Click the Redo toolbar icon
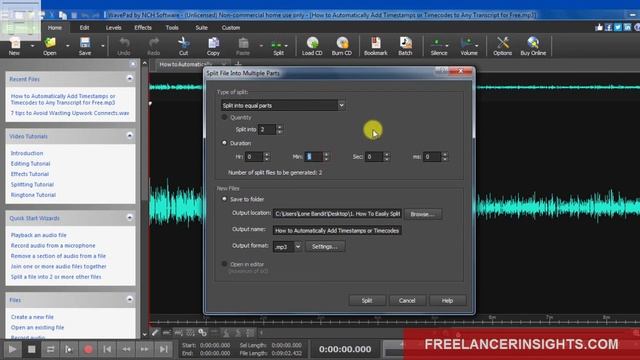The width and height of the screenshot is (640, 360). [153, 46]
